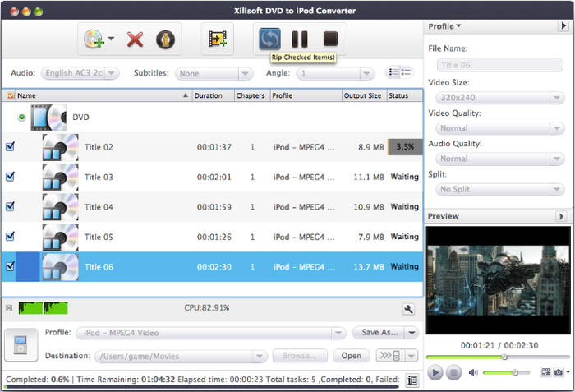Mute the preview audio speaker icon

pos(473,372)
